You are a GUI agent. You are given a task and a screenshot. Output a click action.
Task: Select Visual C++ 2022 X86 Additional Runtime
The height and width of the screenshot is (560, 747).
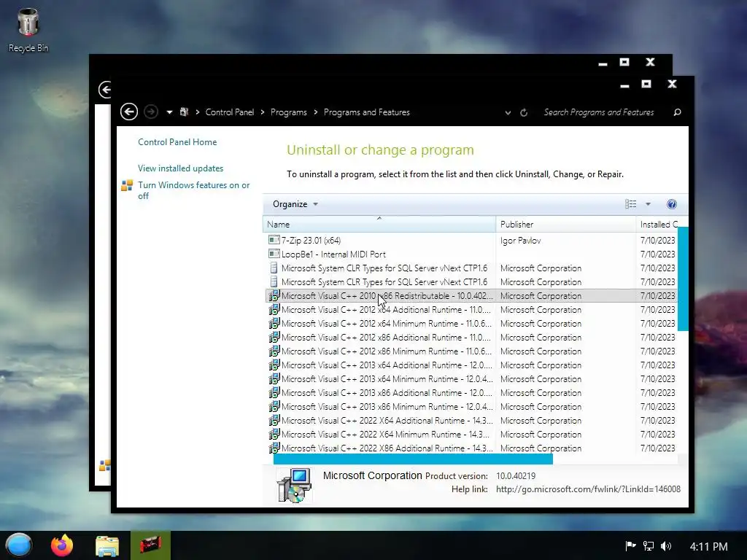(471, 448)
